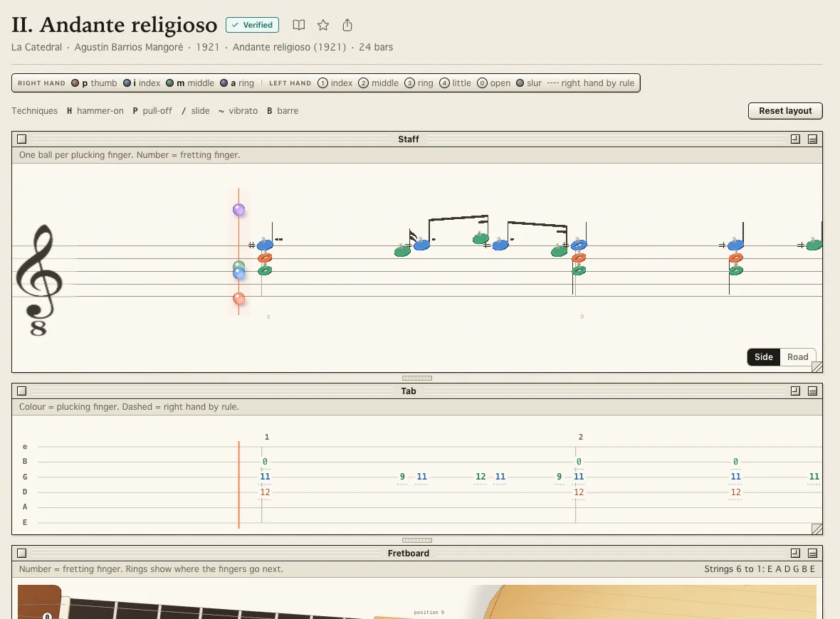Click the Verified badge
This screenshot has height=619, width=840.
[252, 25]
